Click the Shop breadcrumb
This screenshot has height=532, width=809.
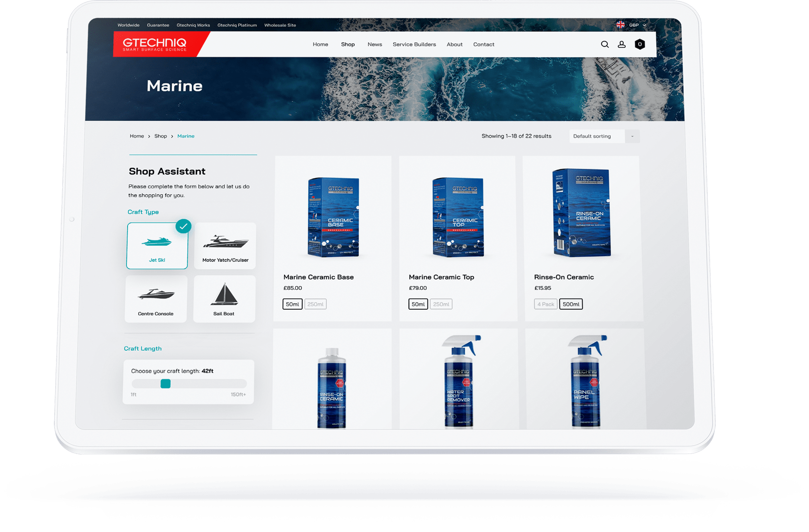(x=160, y=136)
